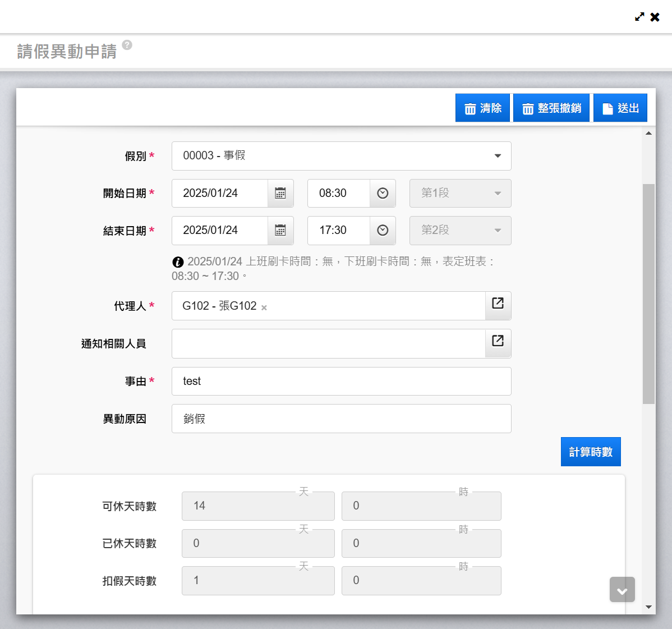Click the 開始日期 label
Screen dimensions: 672x629
125,194
